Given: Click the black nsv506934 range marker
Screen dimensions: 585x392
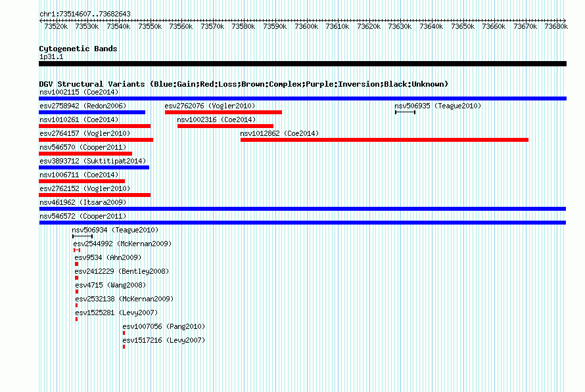Looking at the screenshot, I should coord(82,236).
